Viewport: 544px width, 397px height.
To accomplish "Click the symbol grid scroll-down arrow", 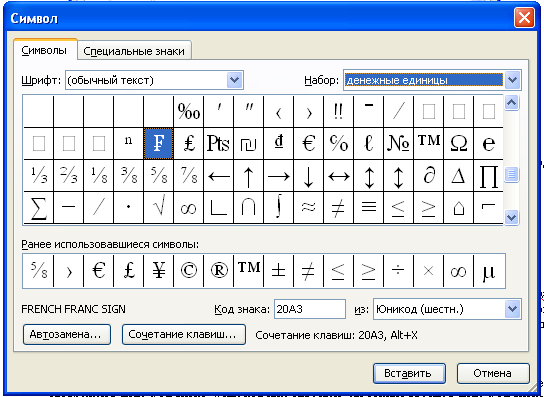I will pos(512,217).
